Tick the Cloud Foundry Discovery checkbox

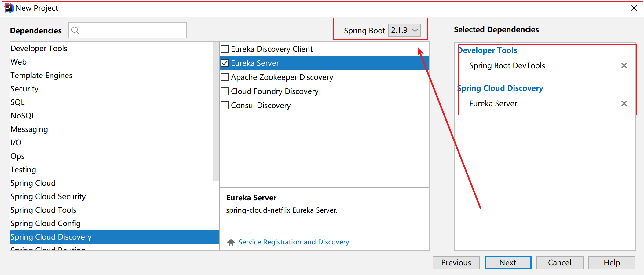point(225,91)
